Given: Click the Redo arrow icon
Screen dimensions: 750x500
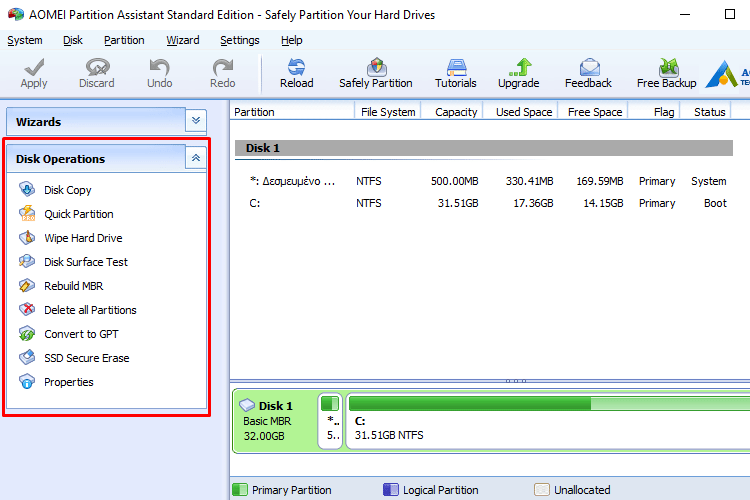Looking at the screenshot, I should coord(223,67).
